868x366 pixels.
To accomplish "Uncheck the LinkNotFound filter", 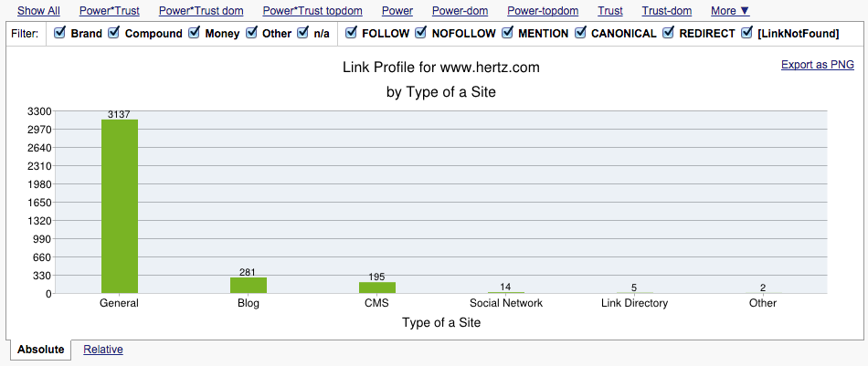I will coord(746,33).
